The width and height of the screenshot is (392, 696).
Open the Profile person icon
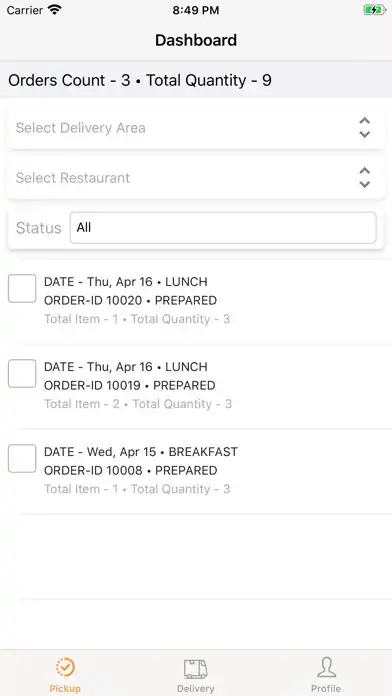pos(326,668)
